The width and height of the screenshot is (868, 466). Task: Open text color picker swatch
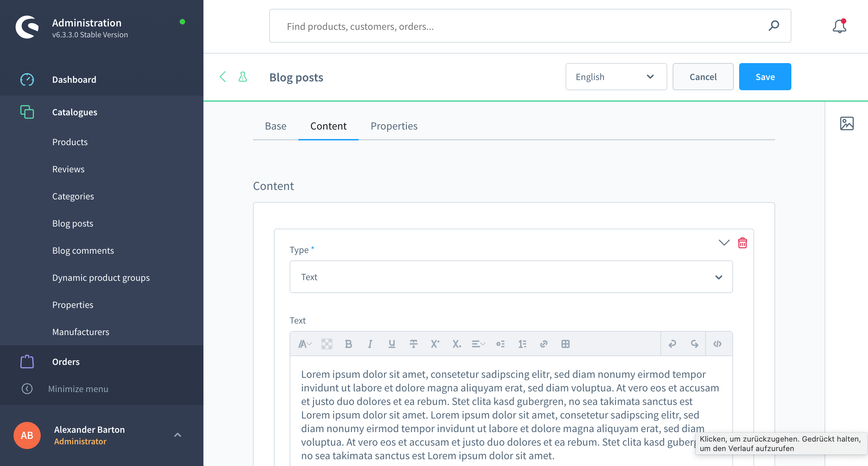pyautogui.click(x=327, y=344)
